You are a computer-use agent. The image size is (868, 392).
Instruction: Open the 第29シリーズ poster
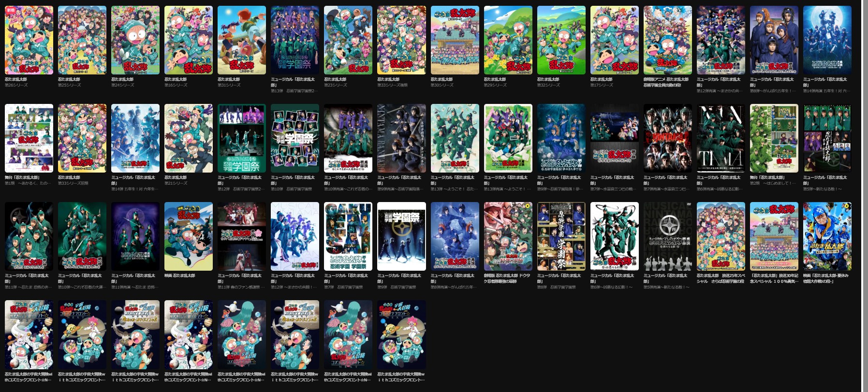pyautogui.click(x=508, y=40)
